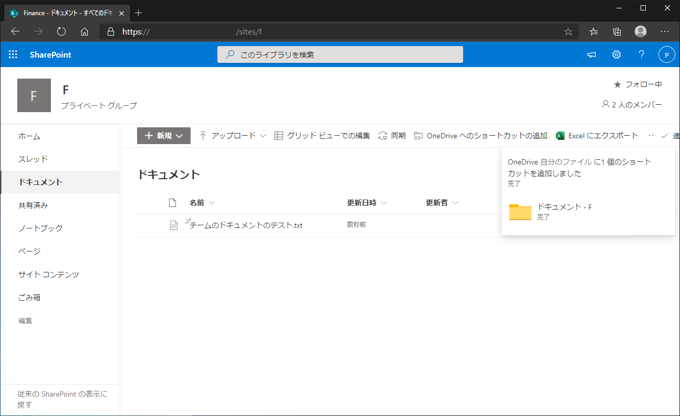Open the 2 人のメンバー members link

(x=631, y=105)
